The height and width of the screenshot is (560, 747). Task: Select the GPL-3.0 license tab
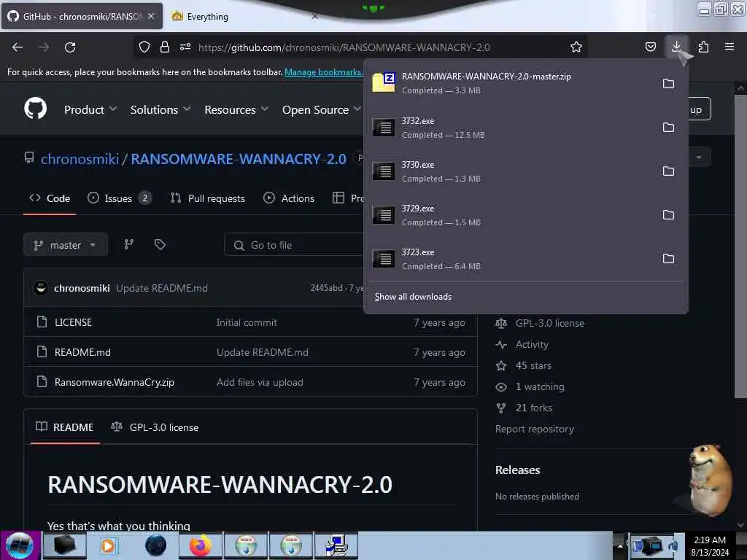point(155,427)
